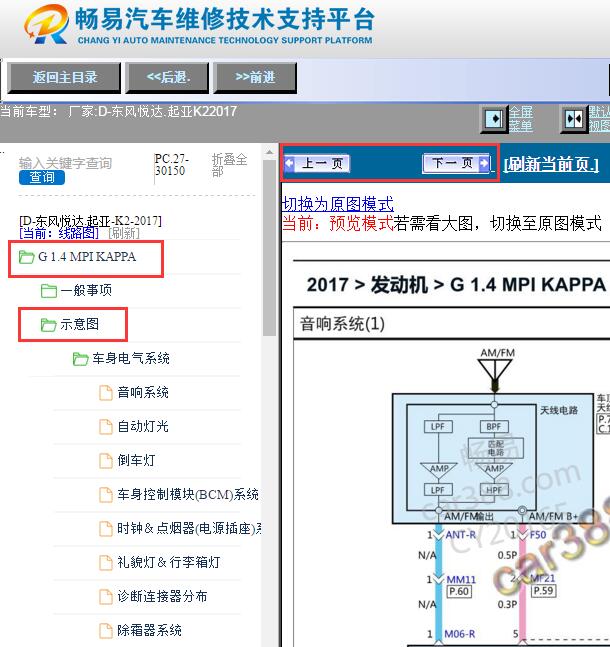Click the ANT-R connector label
The width and height of the screenshot is (610, 647).
(x=461, y=535)
